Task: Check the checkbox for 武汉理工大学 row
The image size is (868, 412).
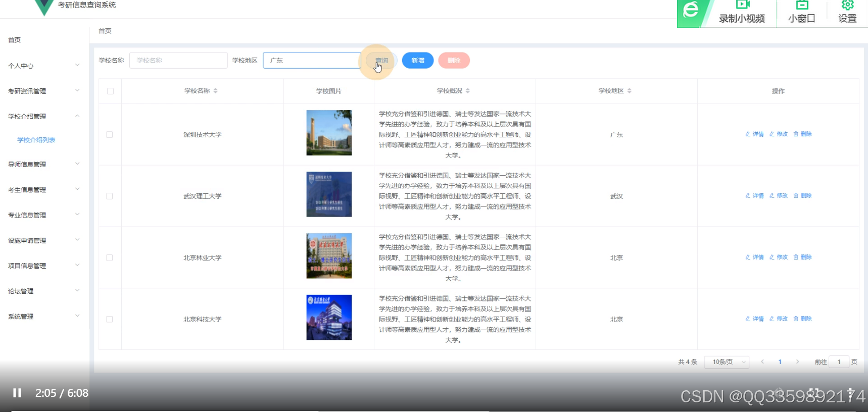Action: coord(110,196)
